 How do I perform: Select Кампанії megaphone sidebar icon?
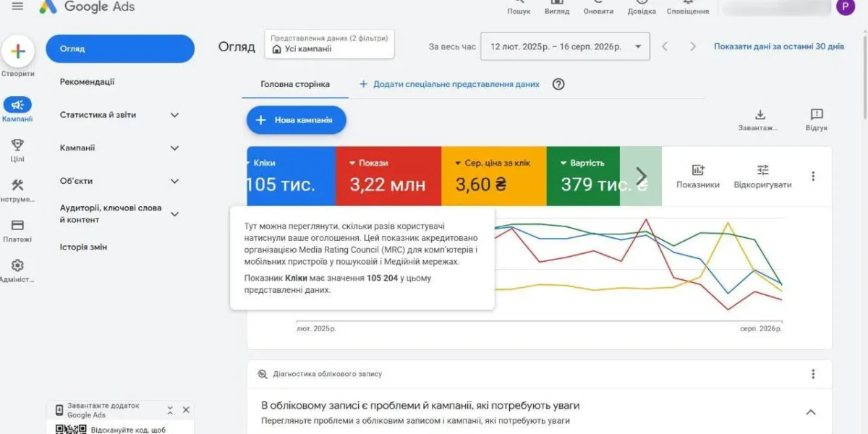17,105
